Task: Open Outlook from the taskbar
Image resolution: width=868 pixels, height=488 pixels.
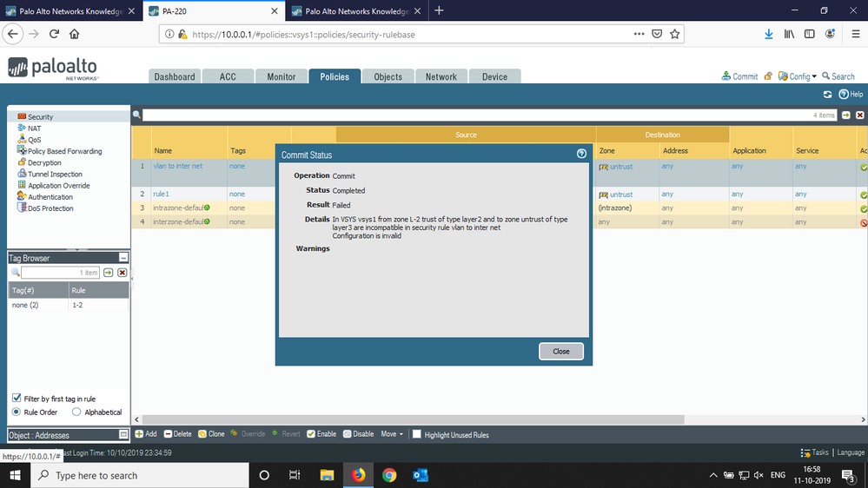Action: tap(421, 475)
